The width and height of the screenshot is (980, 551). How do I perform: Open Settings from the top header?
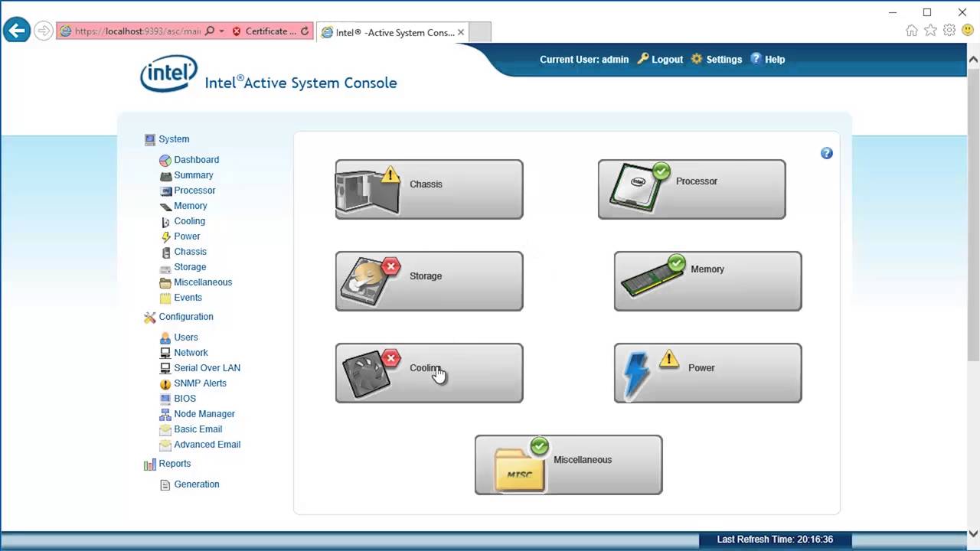click(x=724, y=60)
